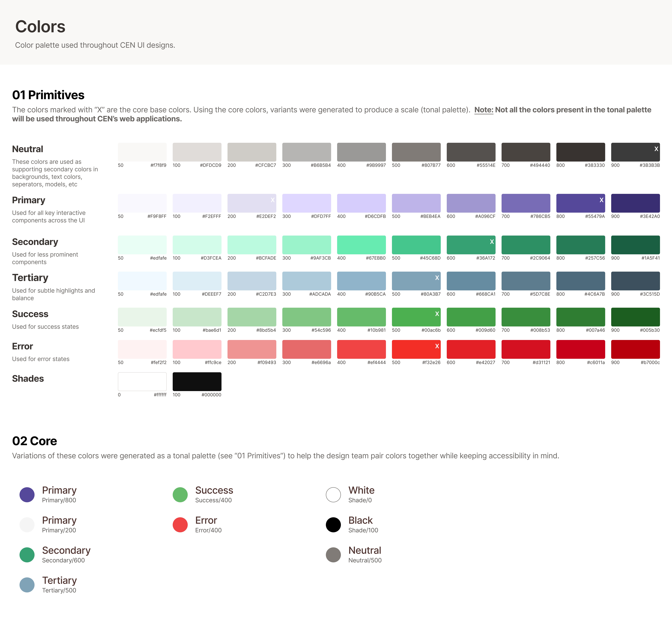Select the Tertiary 500 swatch #80A3B7

pyautogui.click(x=416, y=281)
